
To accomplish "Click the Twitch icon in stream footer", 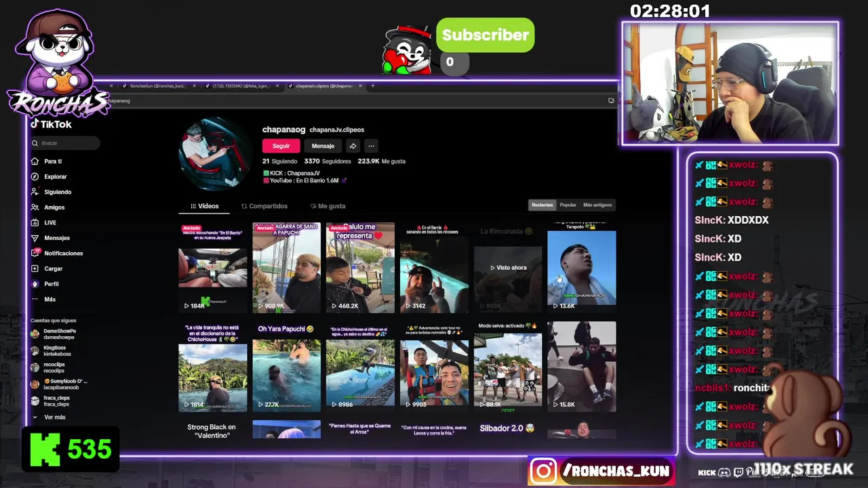I will point(738,472).
